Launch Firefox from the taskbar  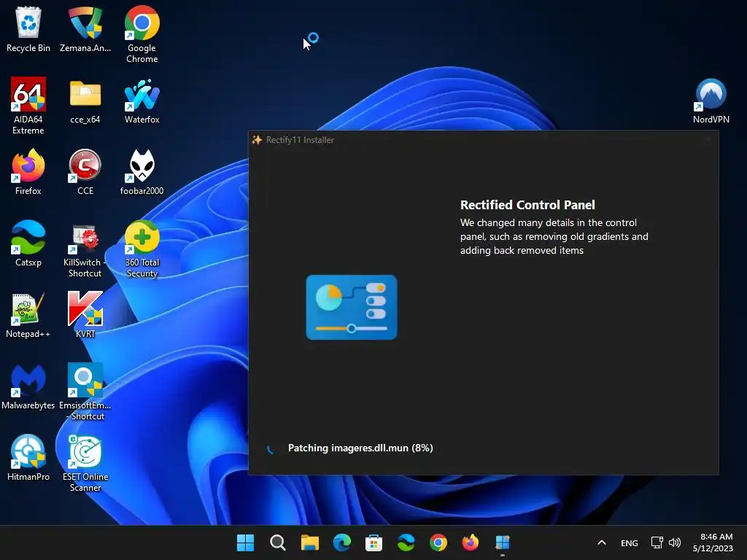471,542
